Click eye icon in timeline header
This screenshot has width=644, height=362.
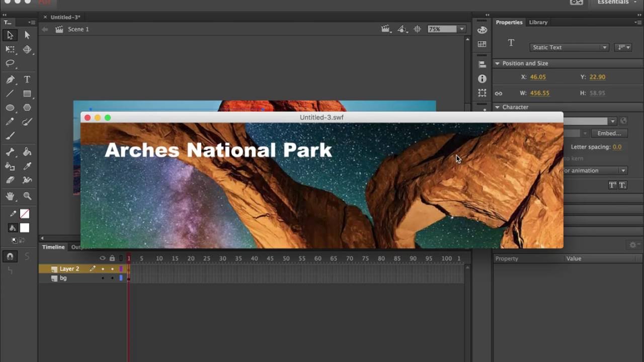pos(103,258)
